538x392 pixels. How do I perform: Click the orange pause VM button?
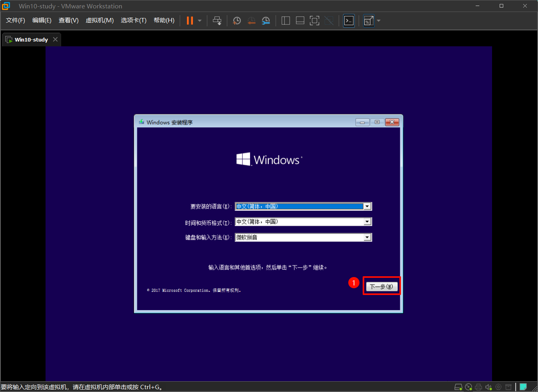tap(190, 21)
